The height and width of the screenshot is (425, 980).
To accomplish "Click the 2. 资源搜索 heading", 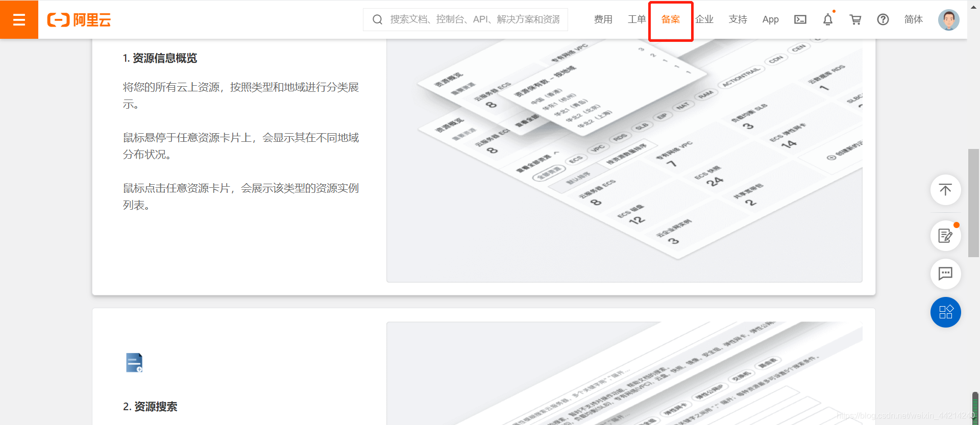I will click(x=150, y=407).
